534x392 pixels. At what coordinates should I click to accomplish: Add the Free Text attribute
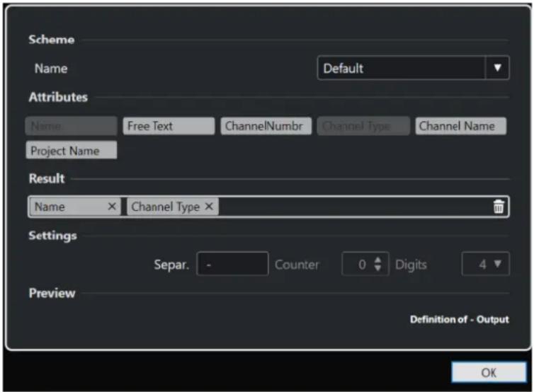click(x=169, y=126)
